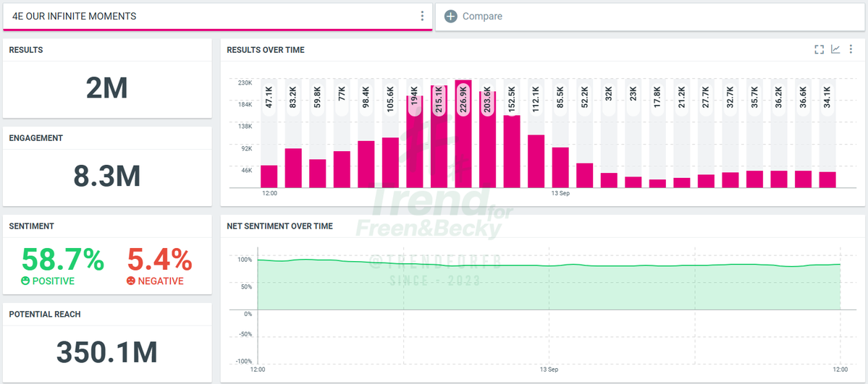Open the 350.1M Potential Reach value
Screen dimensions: 868x384
[x=107, y=352]
